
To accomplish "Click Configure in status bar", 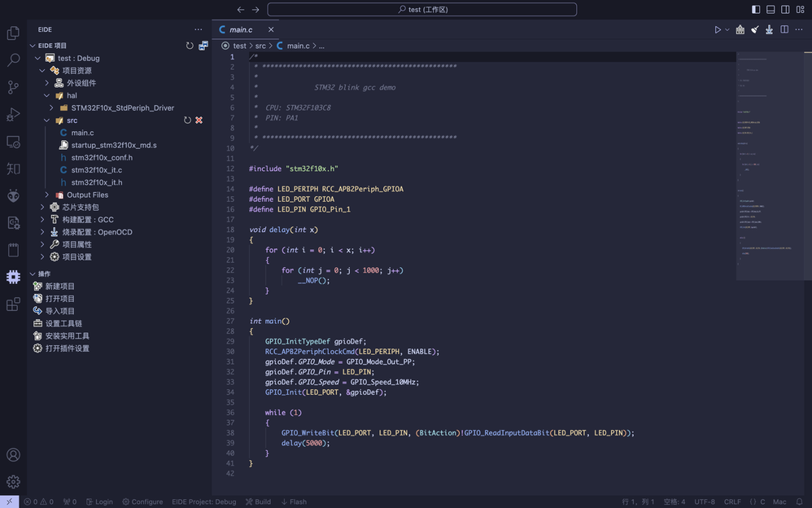I will (142, 501).
